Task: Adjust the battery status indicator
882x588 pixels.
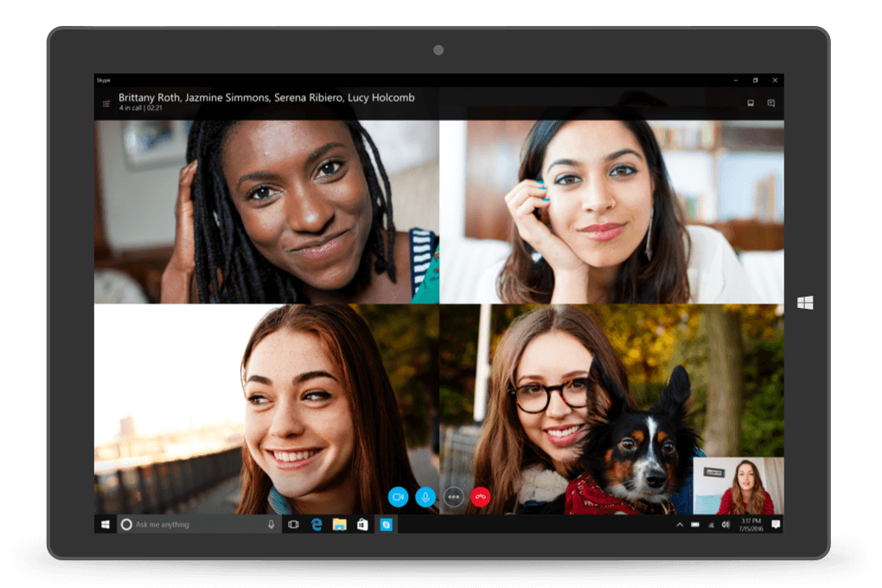Action: (695, 524)
